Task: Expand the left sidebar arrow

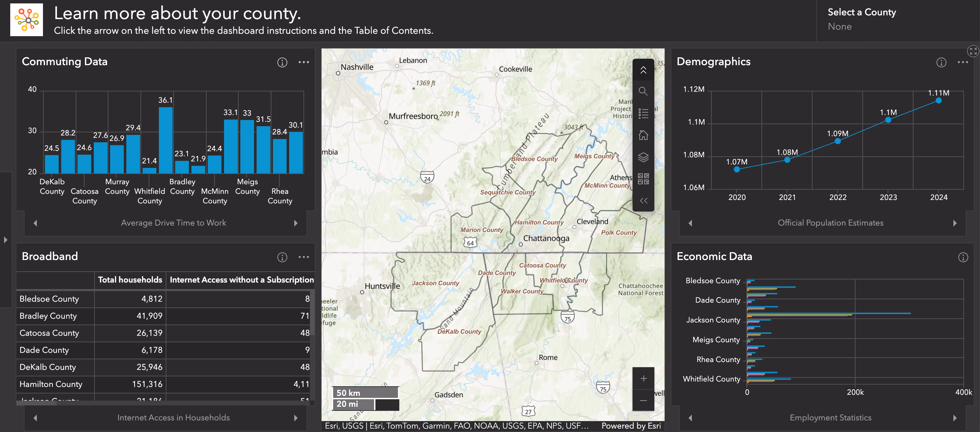Action: coord(5,240)
